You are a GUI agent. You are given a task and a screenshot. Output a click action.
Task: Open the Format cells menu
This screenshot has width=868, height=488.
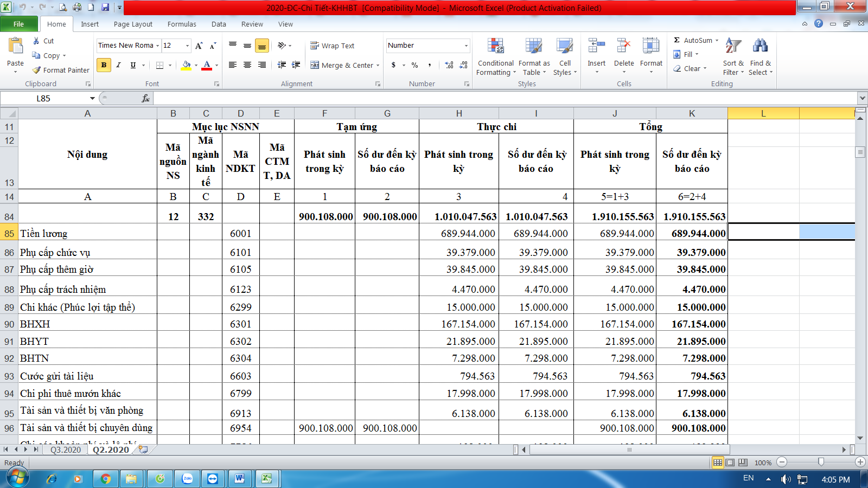651,55
